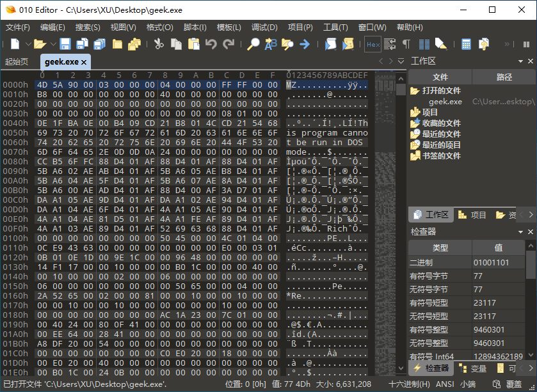The image size is (537, 392).
Task: Open the 视图(V) menu
Action: click(x=124, y=27)
